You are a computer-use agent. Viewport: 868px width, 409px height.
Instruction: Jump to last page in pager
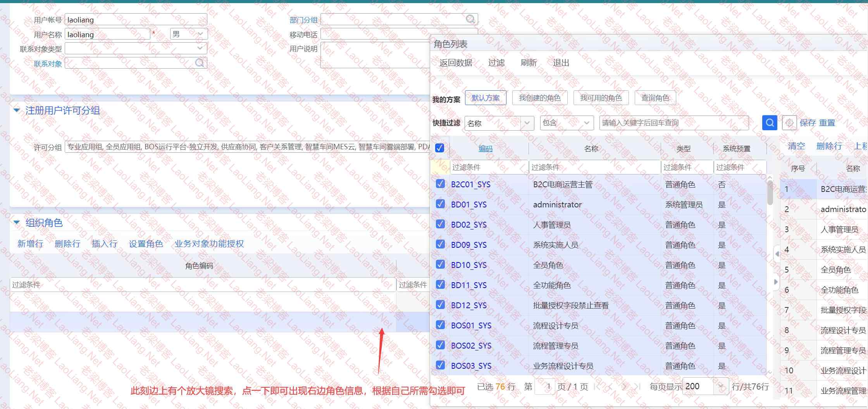click(638, 387)
